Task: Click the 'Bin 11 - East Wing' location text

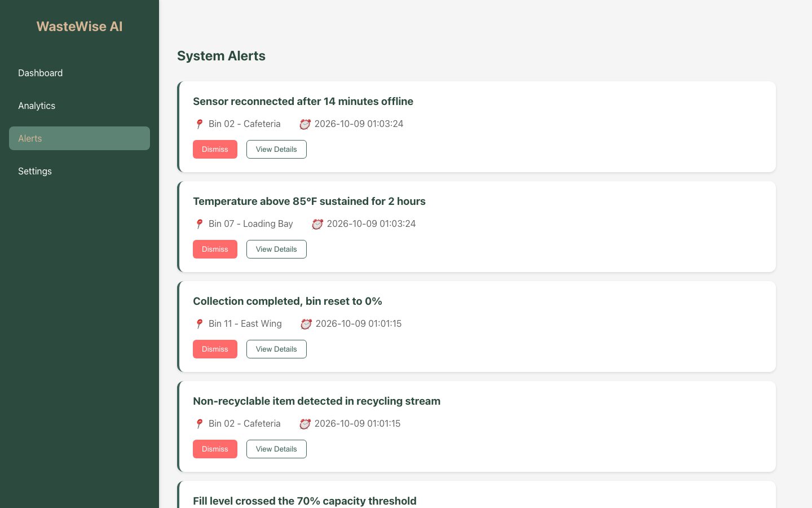Action: 245,324
